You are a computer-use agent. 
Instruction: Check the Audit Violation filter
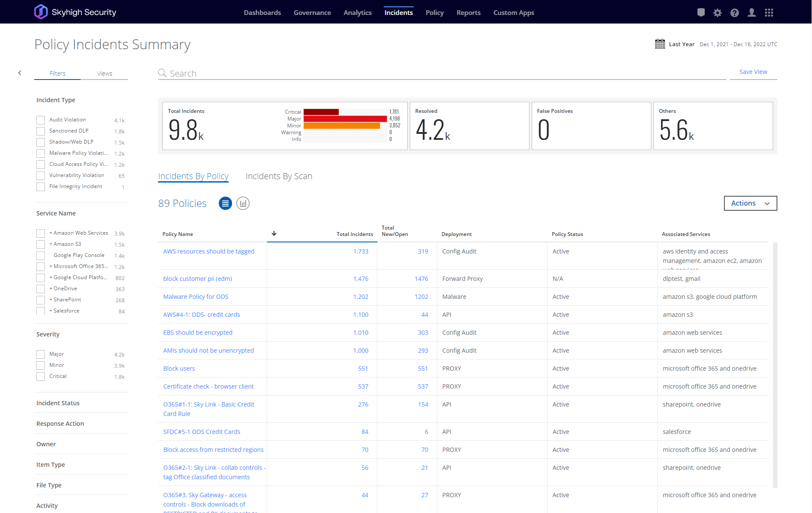click(x=41, y=120)
